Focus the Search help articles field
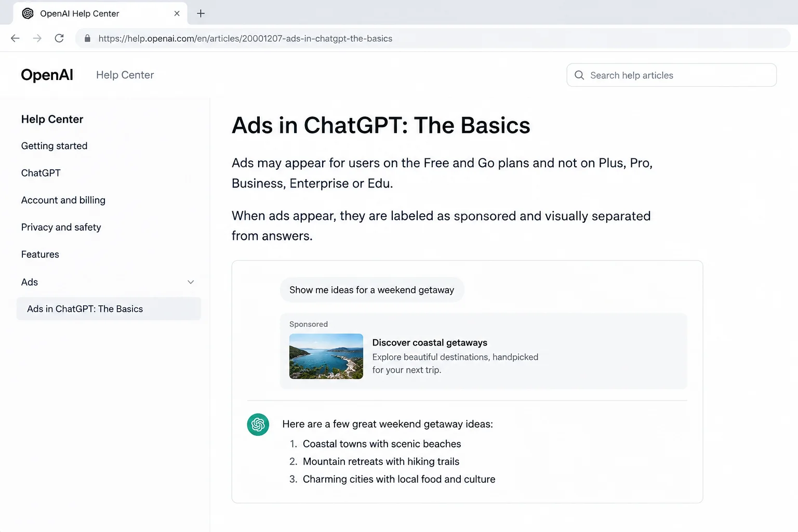The height and width of the screenshot is (532, 798). (x=671, y=75)
